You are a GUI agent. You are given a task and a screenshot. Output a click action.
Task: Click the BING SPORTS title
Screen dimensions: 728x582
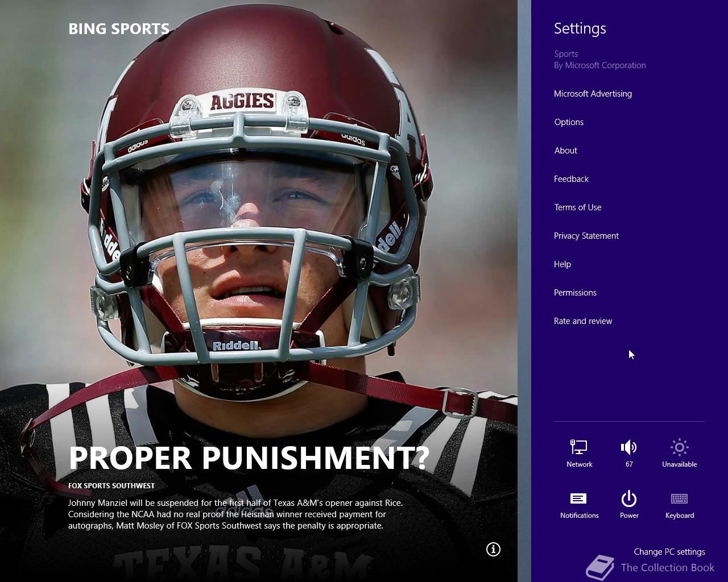tap(118, 29)
